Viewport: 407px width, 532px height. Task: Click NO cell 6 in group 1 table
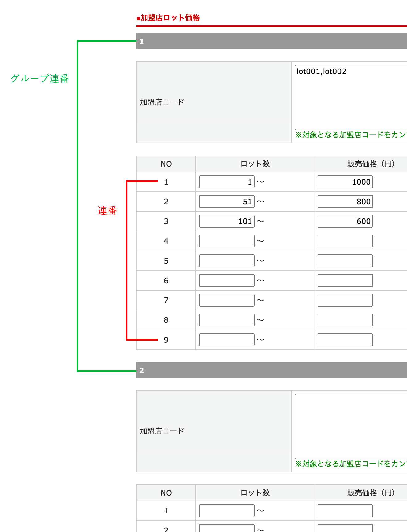166,281
